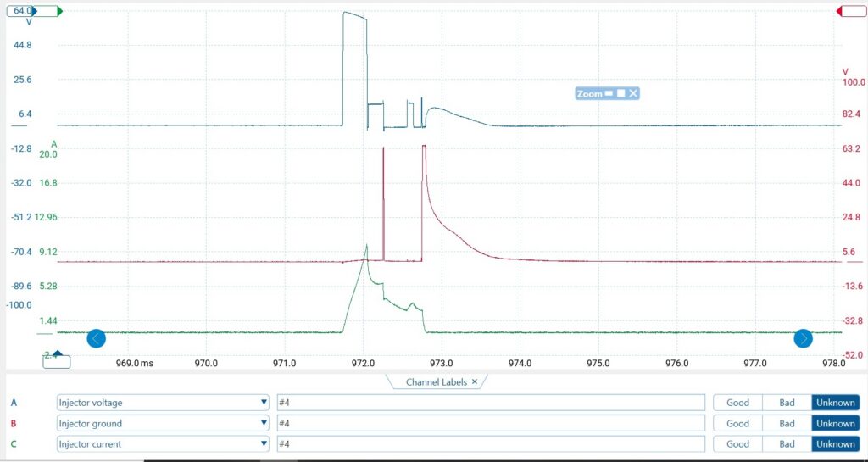Screen dimensions: 868x462
Task: Close the Zoom overlay panel
Action: pos(632,94)
